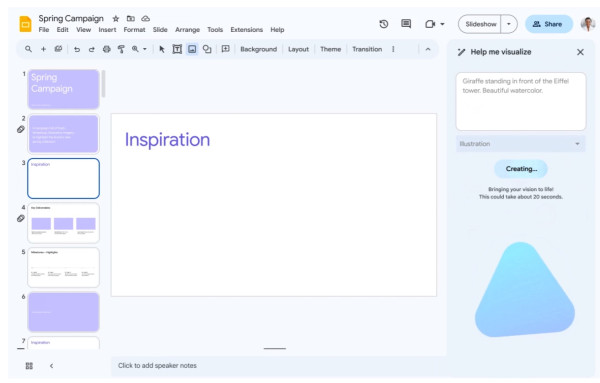Start the Slideshow
The width and height of the screenshot is (600, 383).
480,24
